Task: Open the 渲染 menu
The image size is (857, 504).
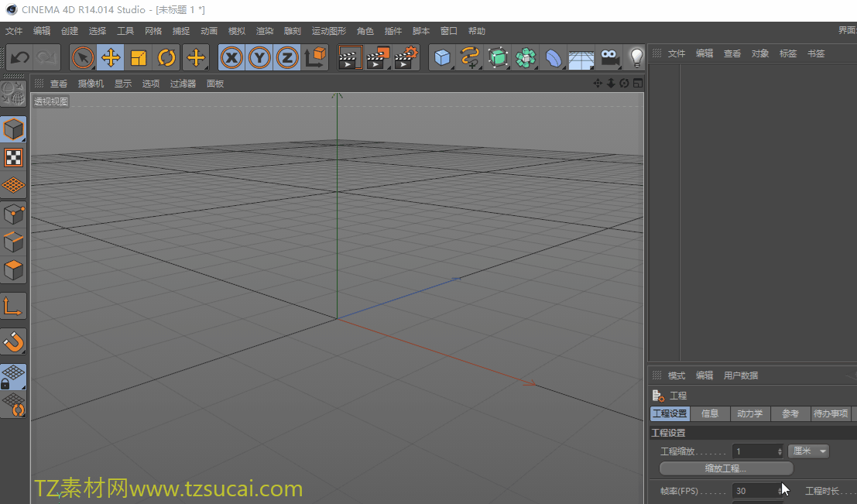Action: 265,31
